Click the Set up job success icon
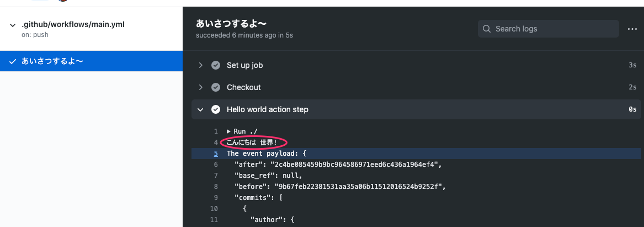The width and height of the screenshot is (644, 227). pos(216,65)
